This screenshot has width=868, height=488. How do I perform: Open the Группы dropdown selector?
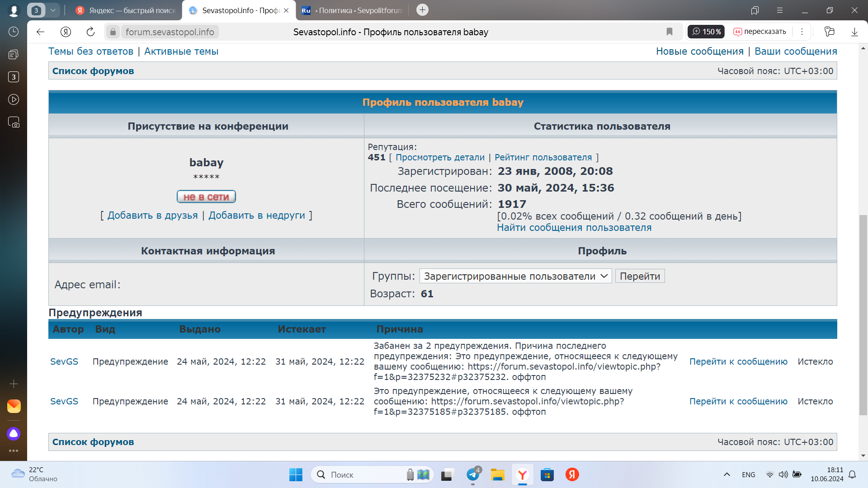click(515, 276)
